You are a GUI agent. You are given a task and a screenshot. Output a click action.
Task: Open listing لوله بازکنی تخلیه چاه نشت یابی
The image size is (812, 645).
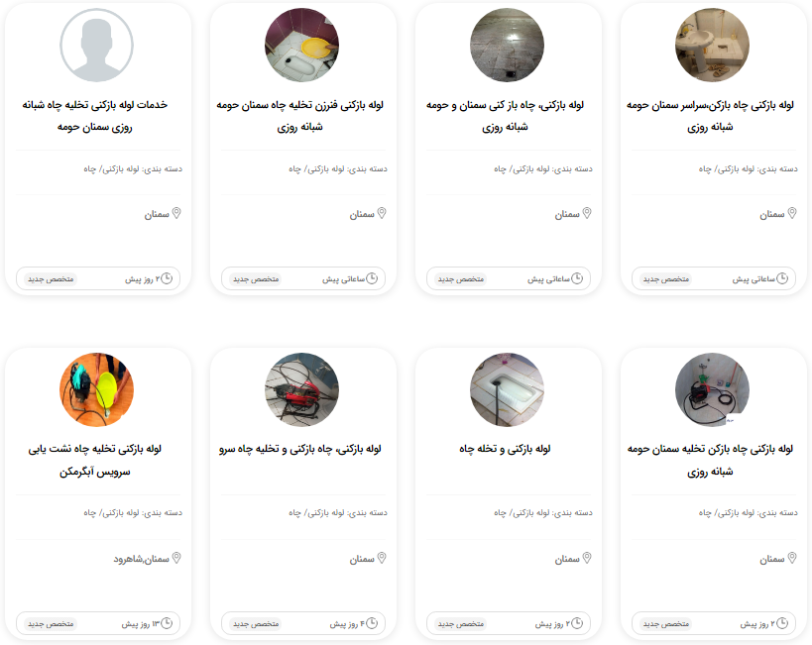tap(95, 460)
